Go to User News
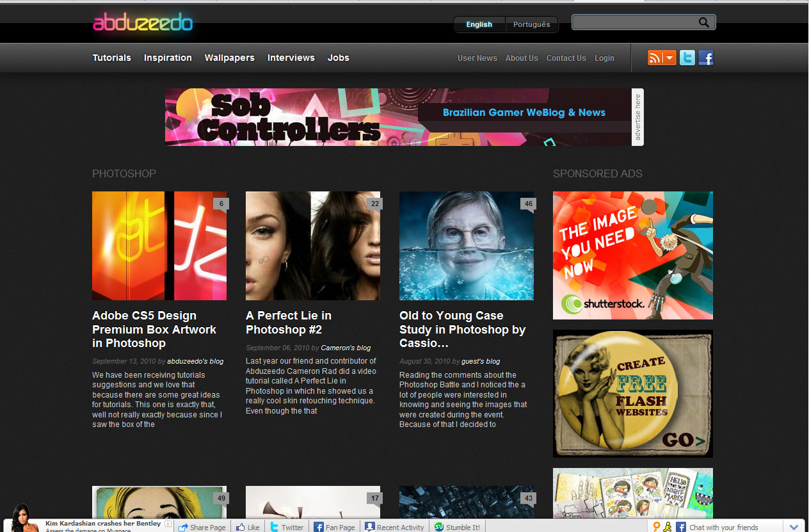Image resolution: width=809 pixels, height=532 pixels. click(477, 58)
